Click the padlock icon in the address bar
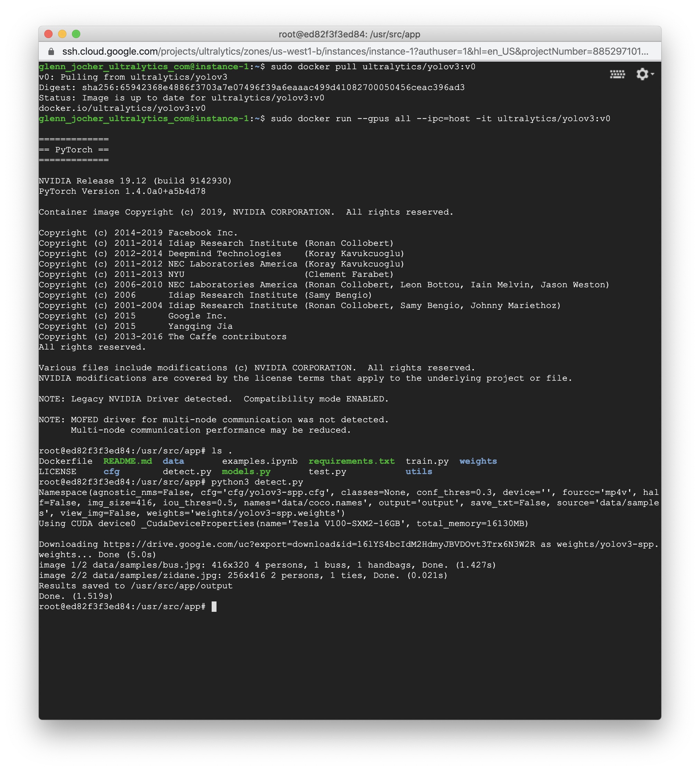 (x=51, y=51)
